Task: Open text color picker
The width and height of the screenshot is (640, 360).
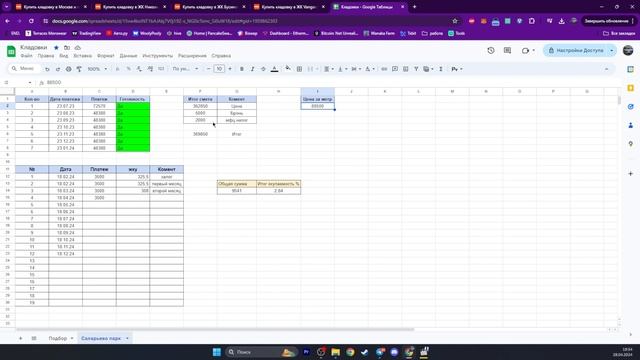Action: 275,69
